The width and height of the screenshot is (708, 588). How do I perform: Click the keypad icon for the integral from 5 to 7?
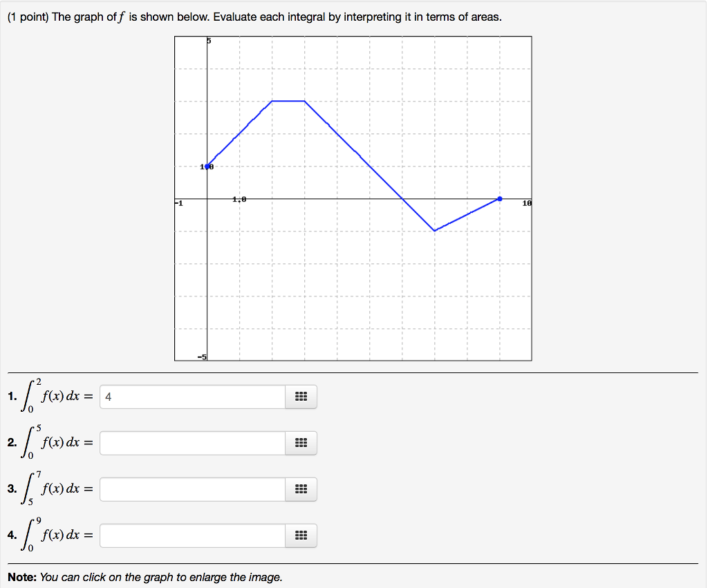tap(301, 489)
